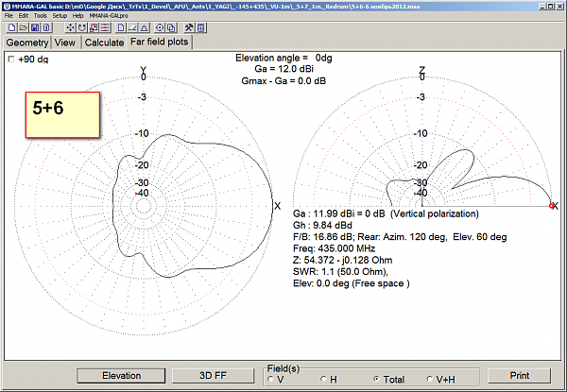567x392 pixels.
Task: Click the information (i) toolbar icon
Action: 46,27
